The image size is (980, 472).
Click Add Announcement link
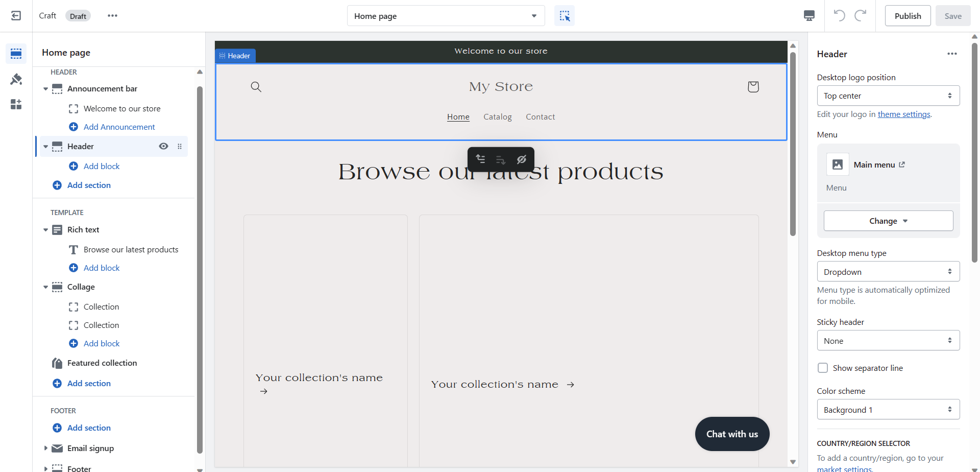pyautogui.click(x=119, y=127)
